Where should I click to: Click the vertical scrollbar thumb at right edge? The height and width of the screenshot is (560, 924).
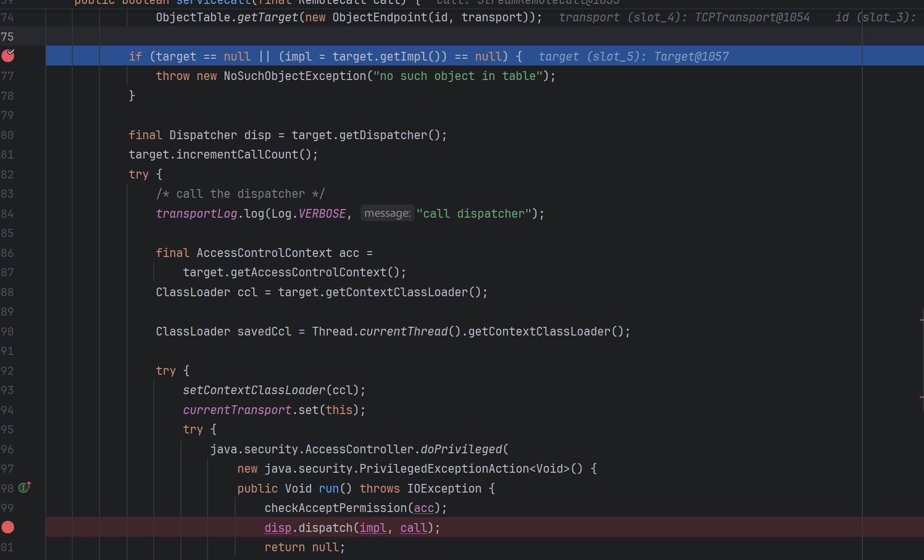(922, 359)
